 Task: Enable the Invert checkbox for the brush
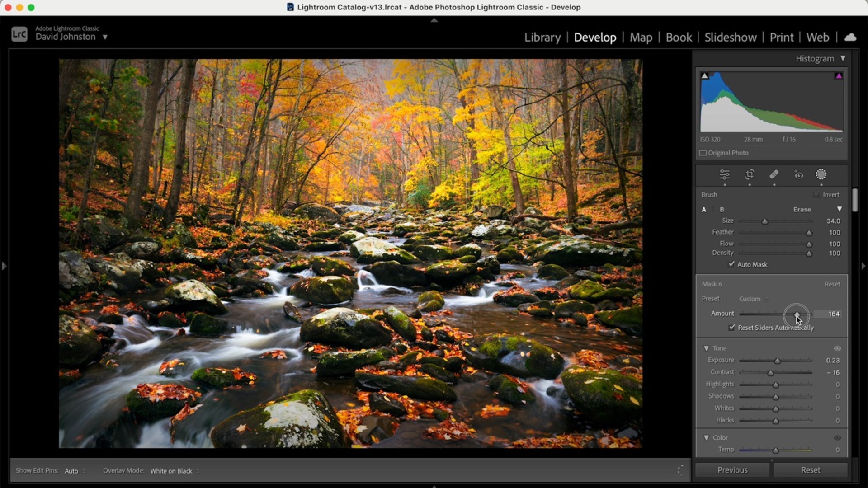click(x=817, y=194)
